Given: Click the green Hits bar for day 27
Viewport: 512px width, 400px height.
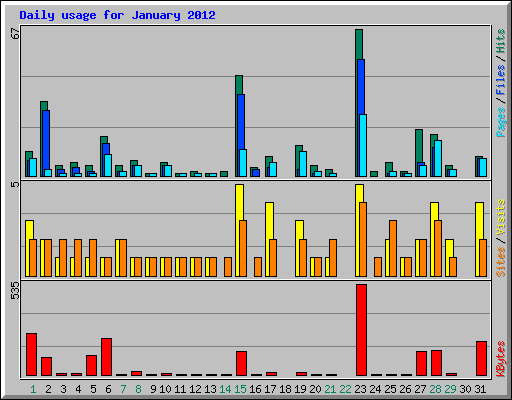Looking at the screenshot, I should tap(419, 145).
